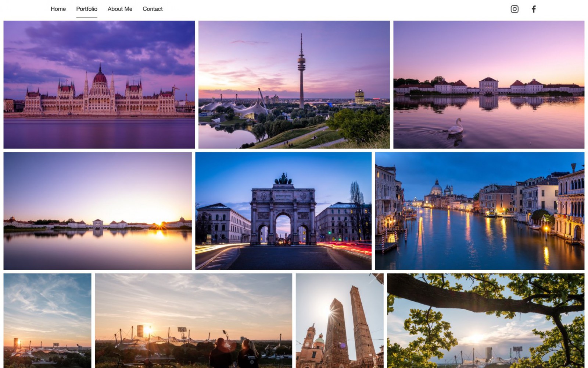Open the palace with swan photo
Viewport: 588px width, 368px height.
coord(489,85)
